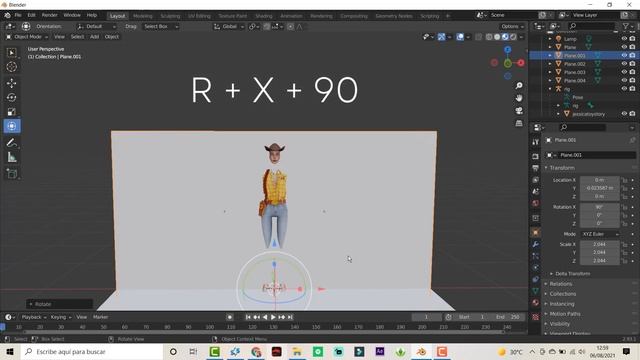Open the Keying menu in timeline

tap(60, 317)
